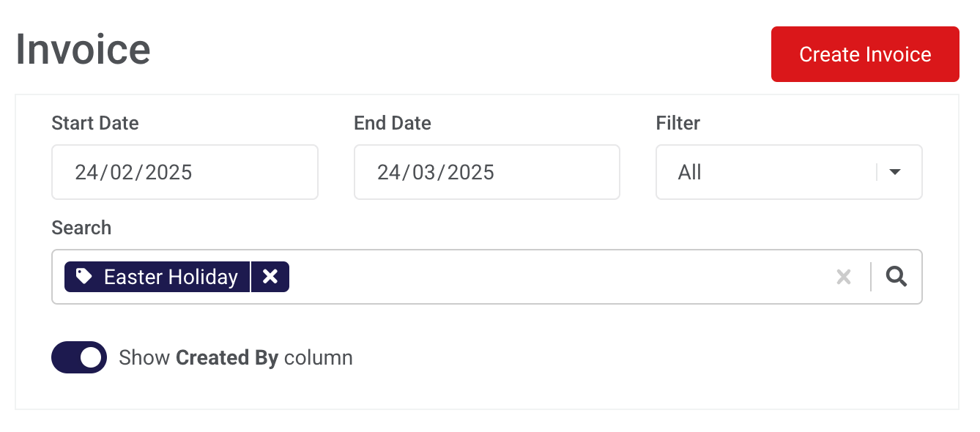
Task: Open the End Date picker field
Action: coord(486,172)
